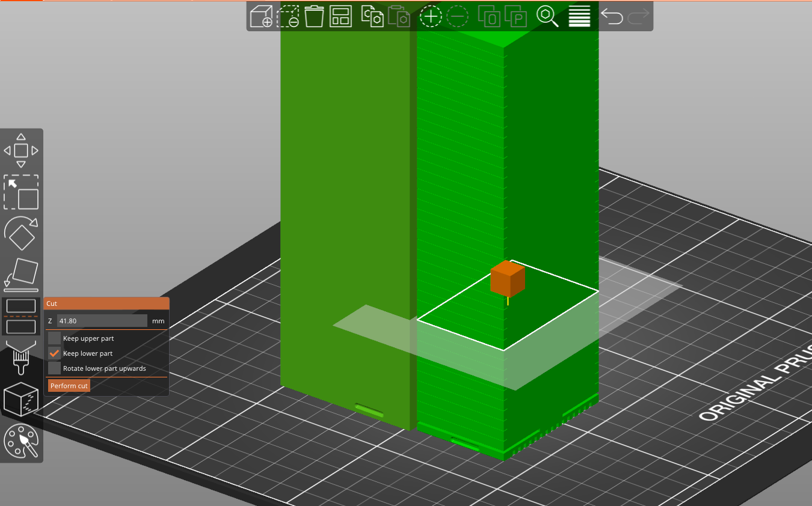Select the Move gizmo tool
The height and width of the screenshot is (506, 812).
(x=21, y=150)
